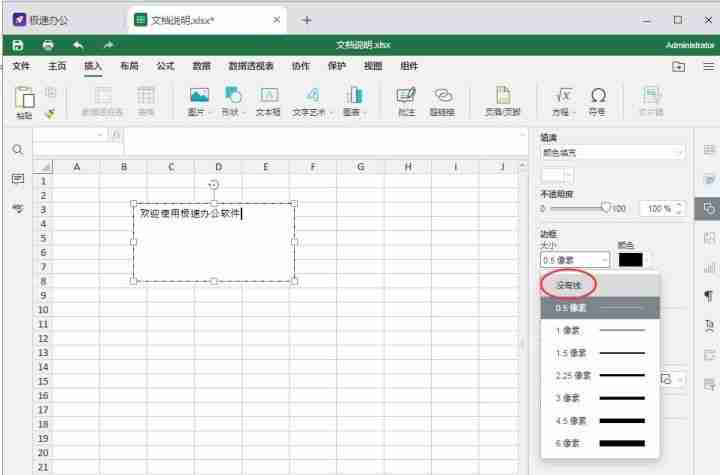Switch to the Formula (公式) tab
The image size is (720, 475).
[165, 66]
